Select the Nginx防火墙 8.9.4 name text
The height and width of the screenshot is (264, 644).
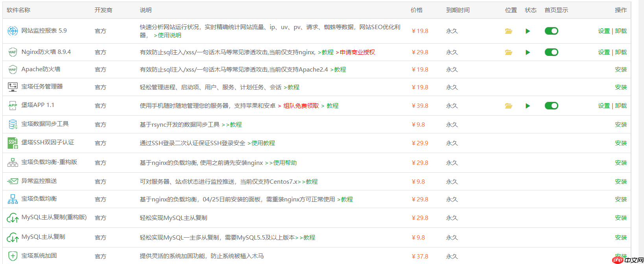tap(46, 52)
